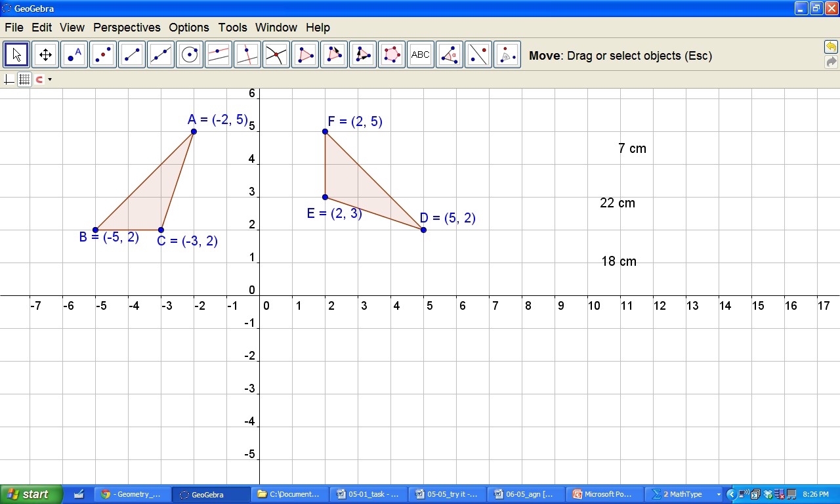
Task: Select the Move arrow tool
Action: 16,55
